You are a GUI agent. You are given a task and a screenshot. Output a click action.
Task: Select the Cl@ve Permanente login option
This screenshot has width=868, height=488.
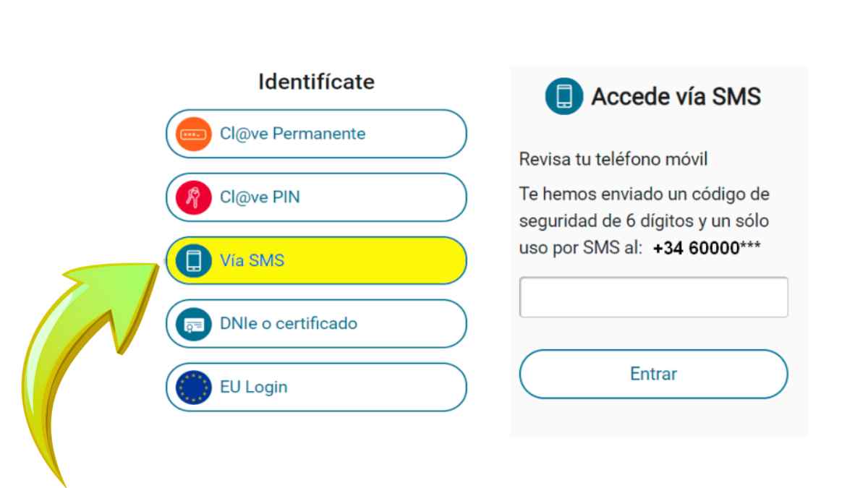coord(316,134)
